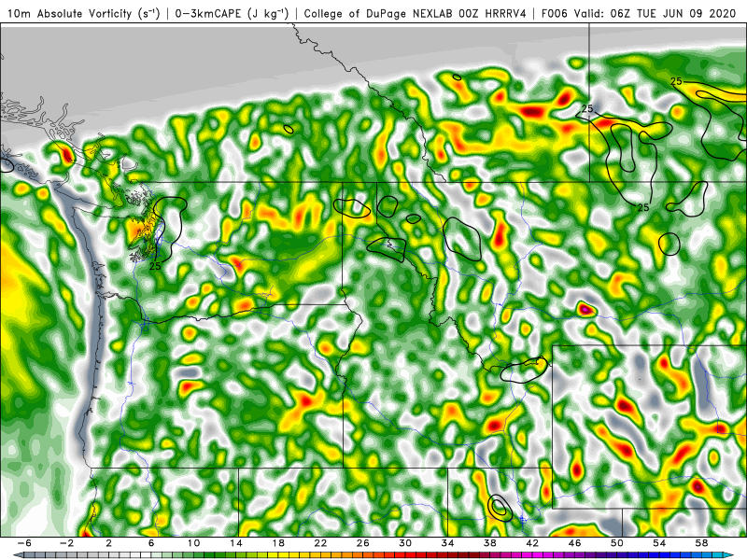Click the 30 label on the color scale

pos(405,543)
